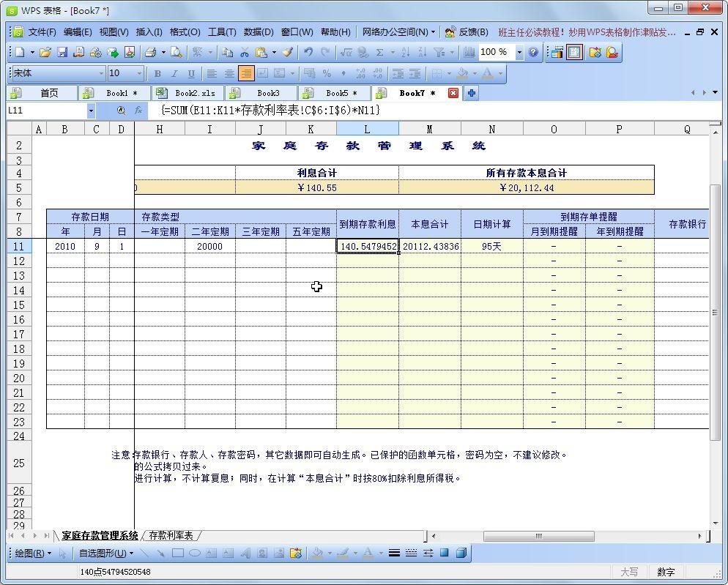Click the Help question mark icon
The height and width of the screenshot is (585, 728).
point(533,53)
